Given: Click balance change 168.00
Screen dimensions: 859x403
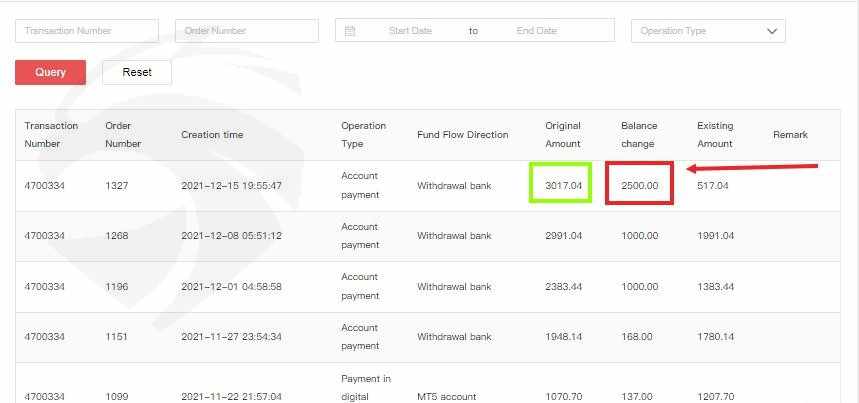Looking at the screenshot, I should pos(637,337).
